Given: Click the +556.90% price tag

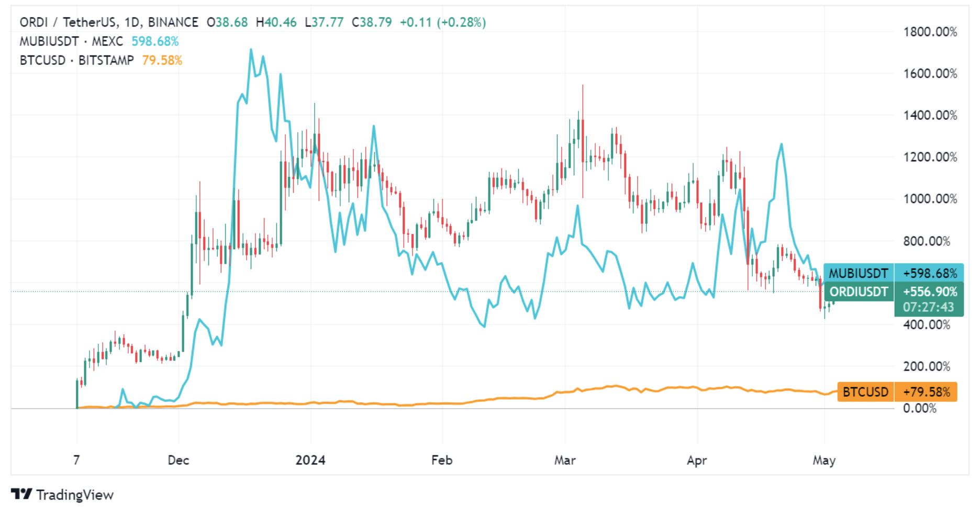Looking at the screenshot, I should click(x=929, y=292).
